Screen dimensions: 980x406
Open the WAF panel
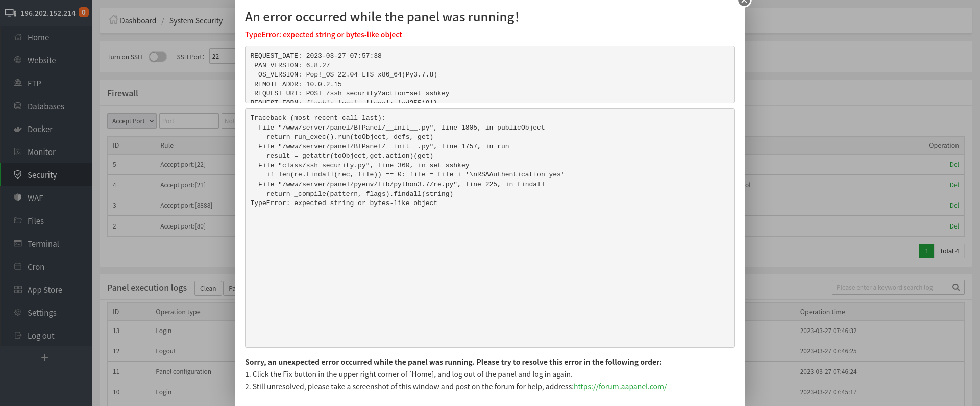coord(36,198)
